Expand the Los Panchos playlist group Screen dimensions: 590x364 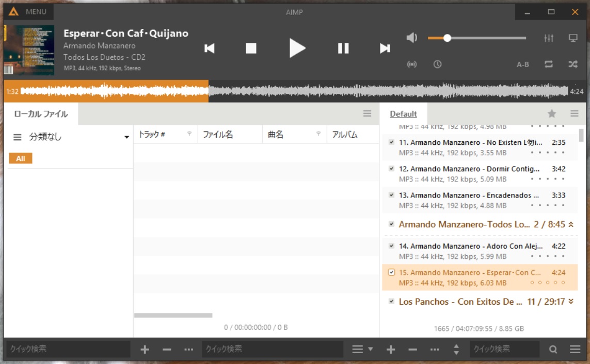click(571, 302)
